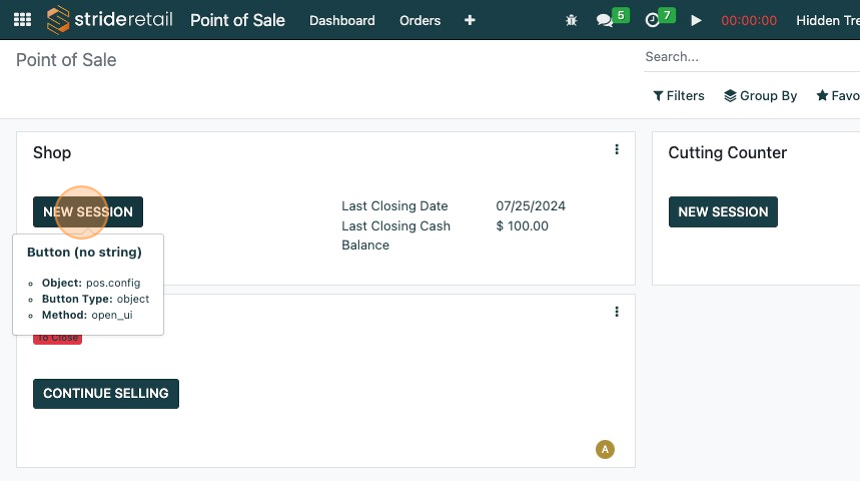
Task: Open second card's three-dot menu
Action: tap(617, 312)
